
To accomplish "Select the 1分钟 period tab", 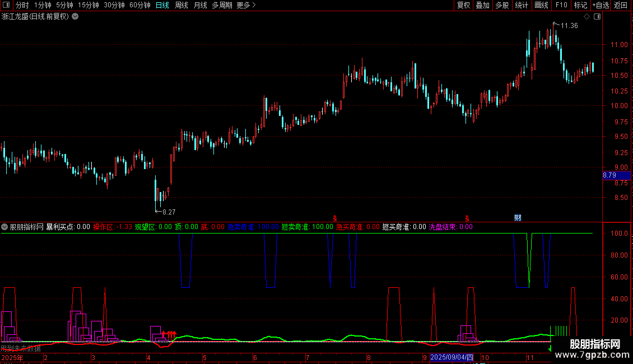I will [43, 5].
